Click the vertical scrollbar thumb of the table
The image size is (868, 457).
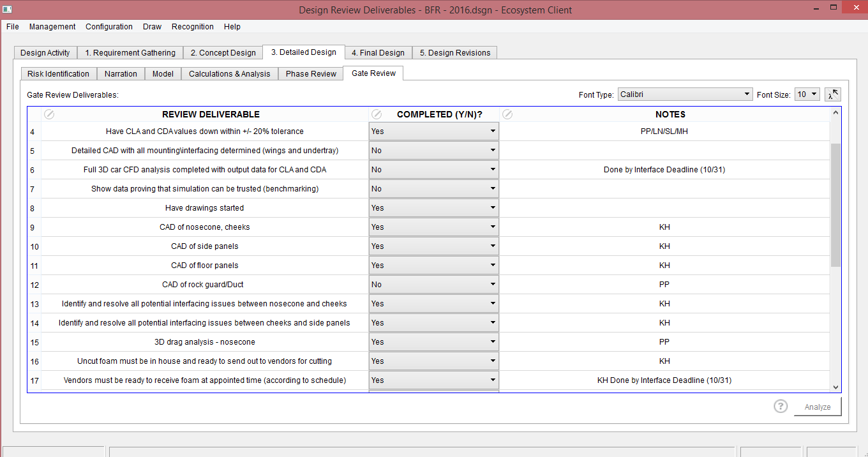pos(835,204)
